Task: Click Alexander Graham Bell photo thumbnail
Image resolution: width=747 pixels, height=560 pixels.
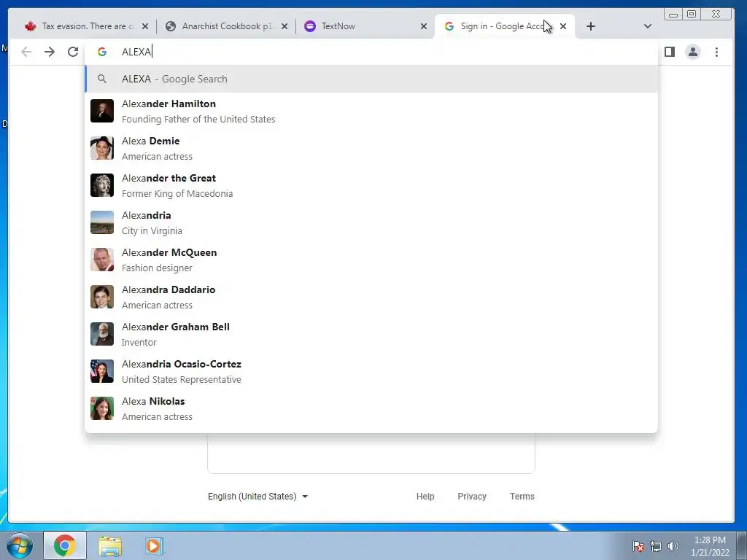Action: pyautogui.click(x=102, y=334)
